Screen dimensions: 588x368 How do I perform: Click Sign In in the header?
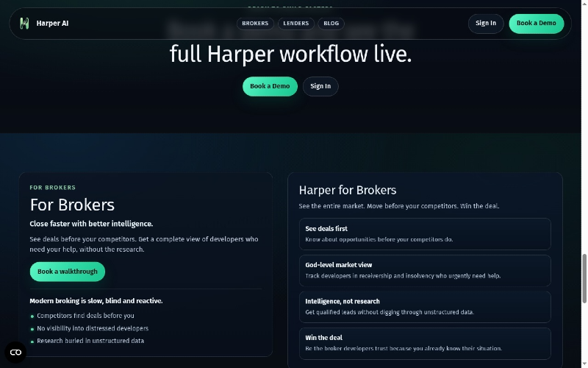click(486, 24)
